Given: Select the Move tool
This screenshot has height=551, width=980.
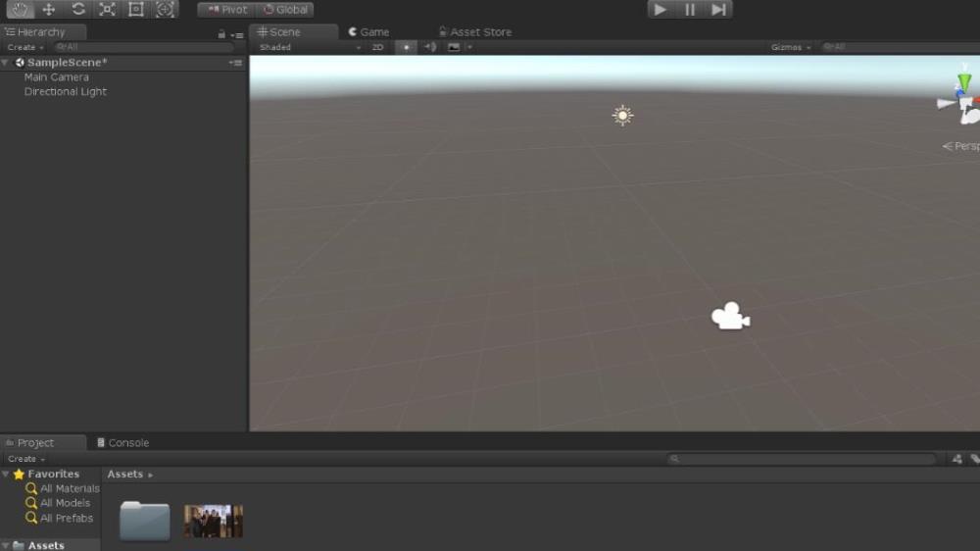Looking at the screenshot, I should coord(49,10).
